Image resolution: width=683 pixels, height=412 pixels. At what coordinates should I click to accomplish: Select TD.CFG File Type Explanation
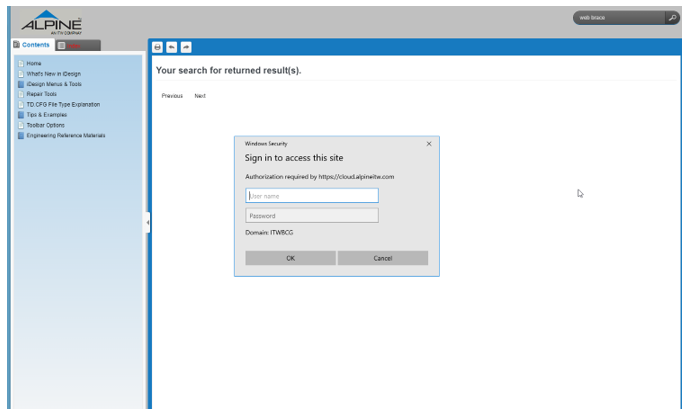coord(62,104)
